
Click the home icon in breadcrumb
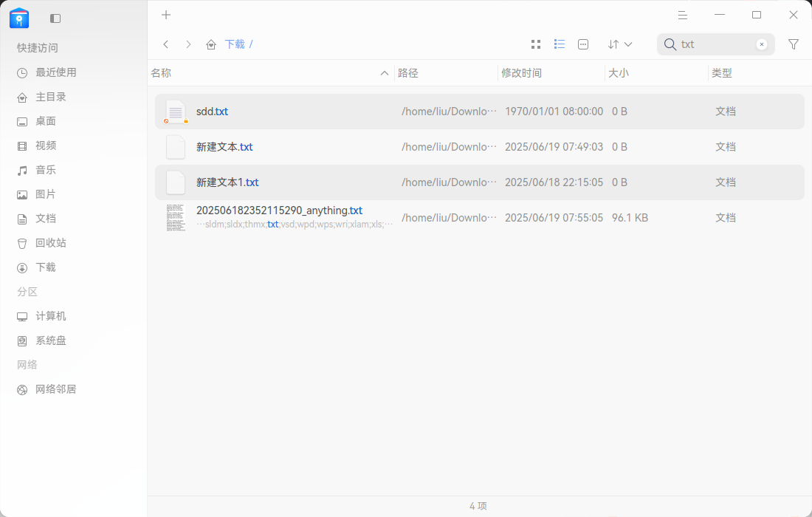211,44
